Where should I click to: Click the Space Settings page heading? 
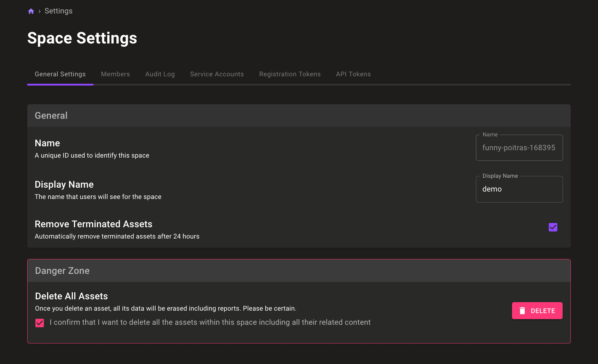tap(82, 38)
